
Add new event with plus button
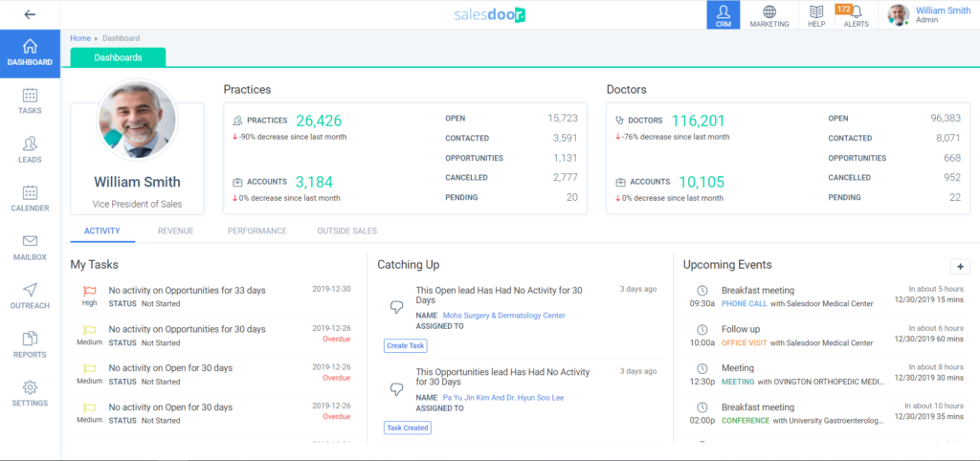(x=959, y=267)
